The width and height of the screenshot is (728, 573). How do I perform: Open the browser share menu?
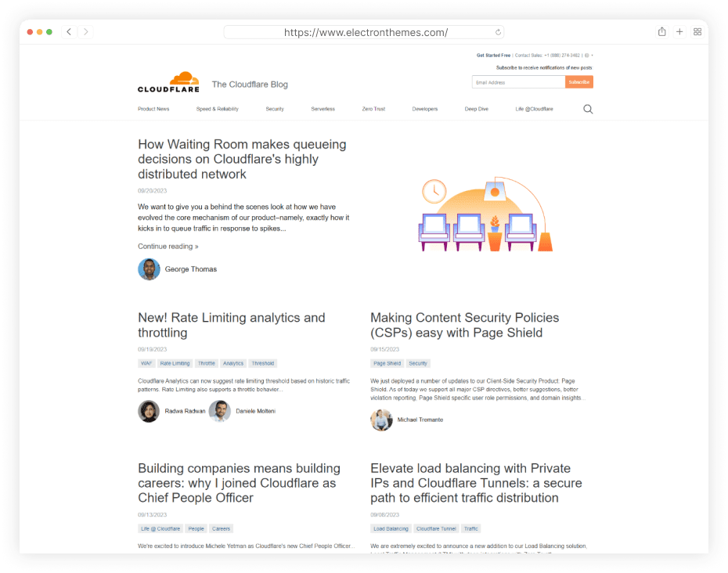coord(661,31)
